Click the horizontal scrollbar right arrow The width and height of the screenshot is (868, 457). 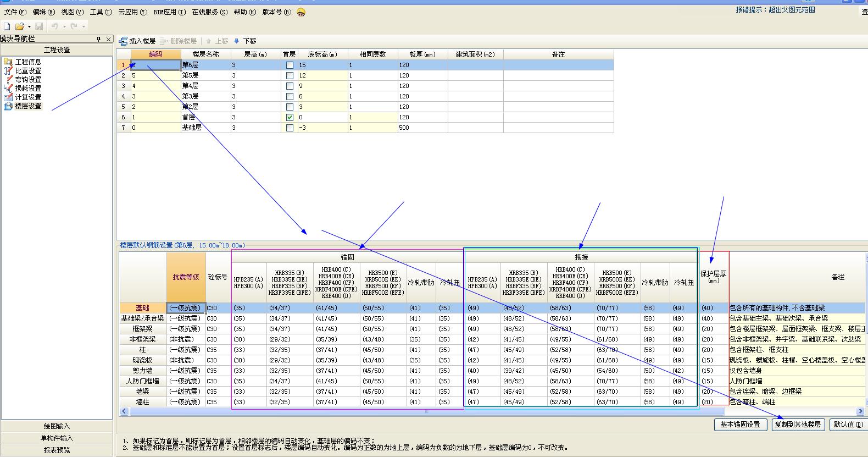pos(860,411)
